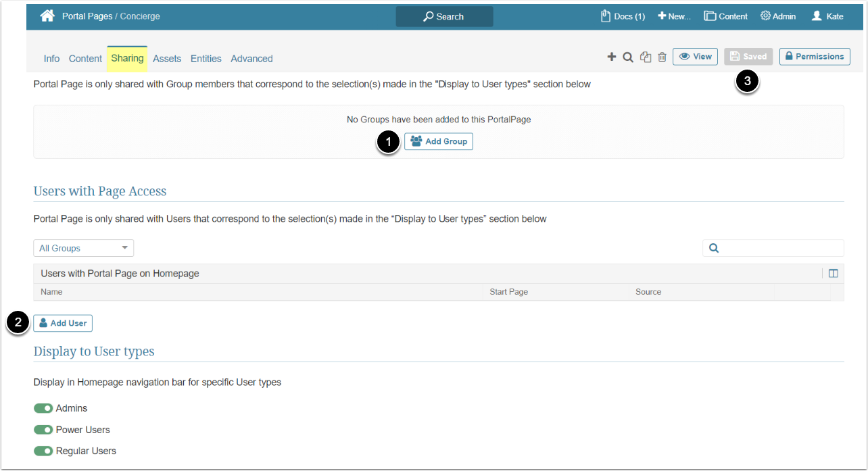Open the Kate user menu
The image size is (868, 471).
point(827,16)
